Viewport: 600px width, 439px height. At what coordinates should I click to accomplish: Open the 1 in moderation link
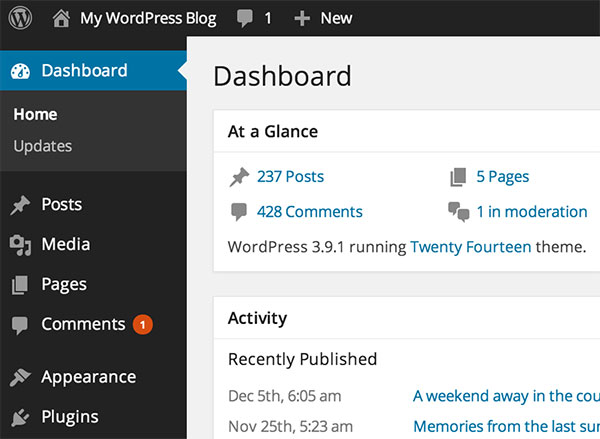532,212
